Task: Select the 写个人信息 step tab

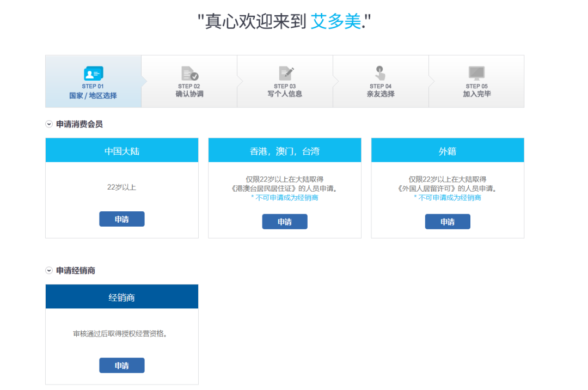Action: point(285,81)
